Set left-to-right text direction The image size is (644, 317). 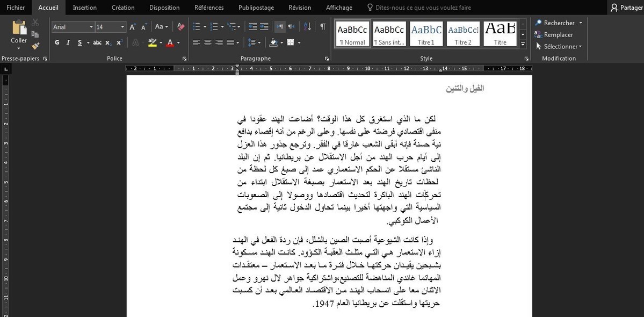pyautogui.click(x=280, y=27)
